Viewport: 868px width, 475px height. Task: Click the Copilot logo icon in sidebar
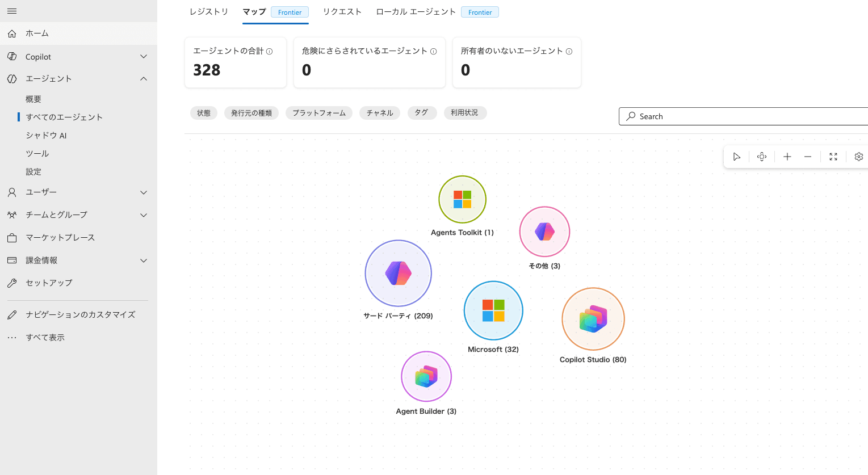(12, 56)
